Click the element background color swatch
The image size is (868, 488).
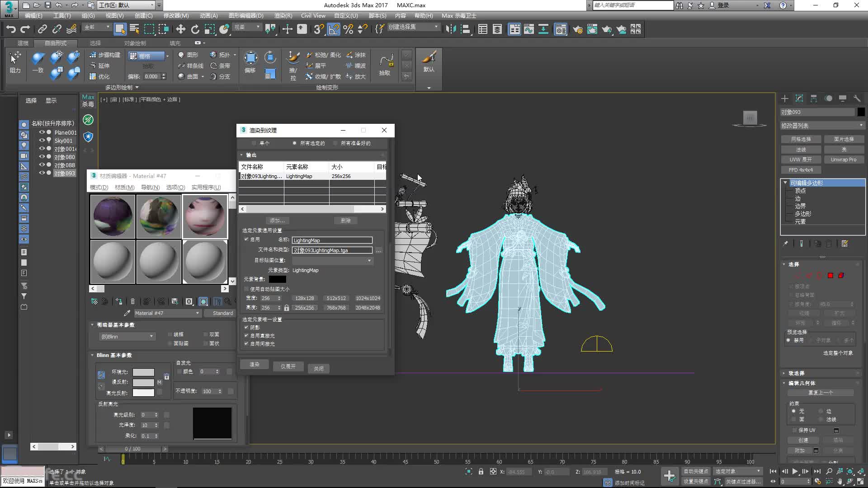[277, 279]
